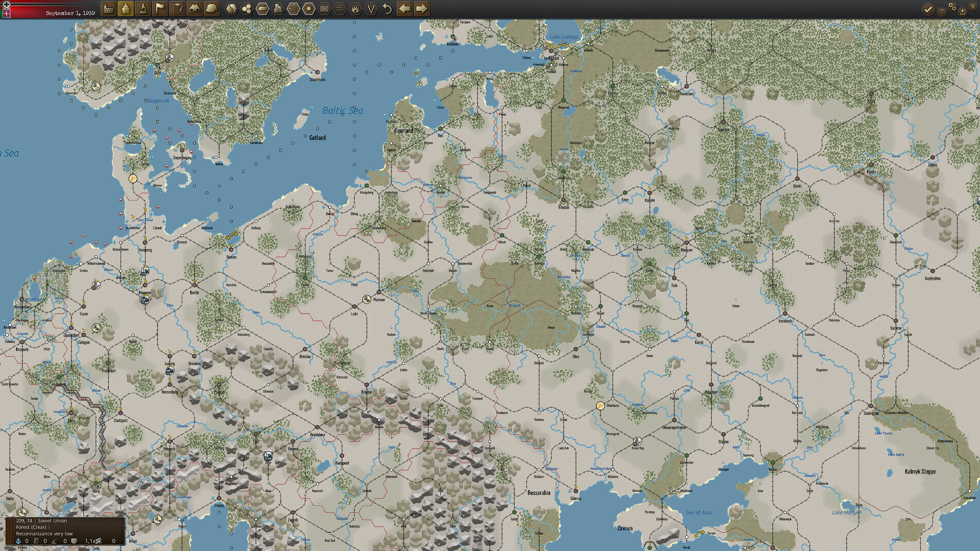The height and width of the screenshot is (551, 980).
Task: Open the diplomacy flag panel
Action: click(x=160, y=9)
